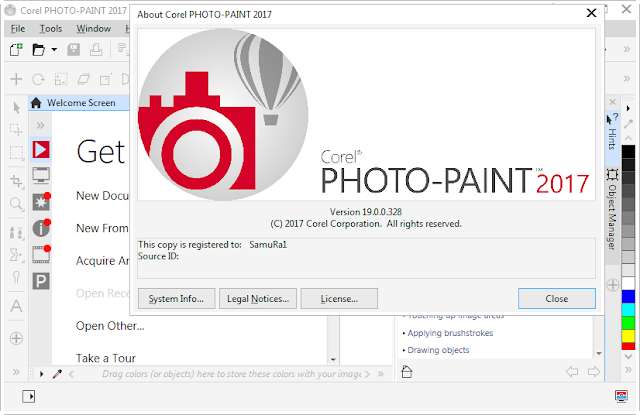The height and width of the screenshot is (415, 640).
Task: Select the Zoom magnifier tool
Action: 16,203
